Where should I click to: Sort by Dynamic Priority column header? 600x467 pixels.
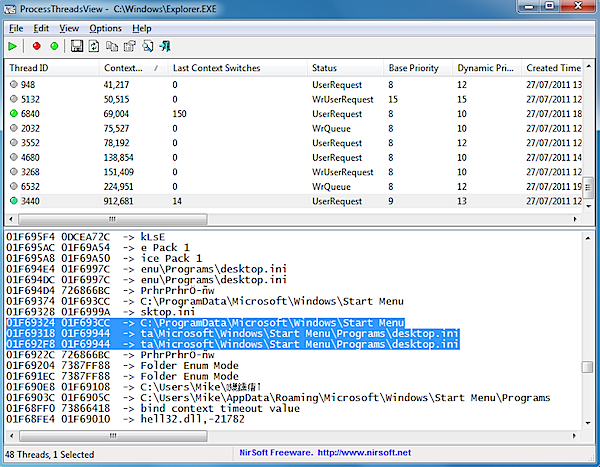pyautogui.click(x=487, y=68)
